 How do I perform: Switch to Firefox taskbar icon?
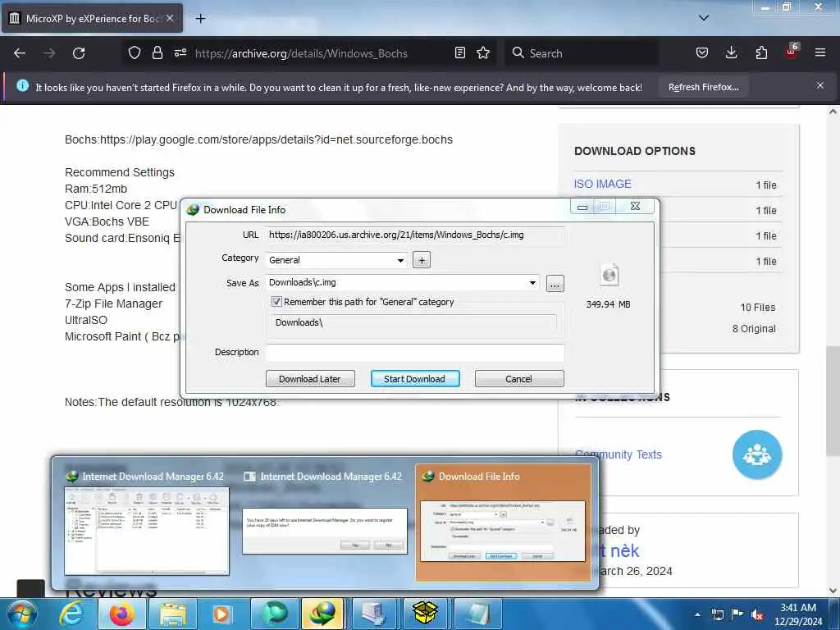pos(121,614)
